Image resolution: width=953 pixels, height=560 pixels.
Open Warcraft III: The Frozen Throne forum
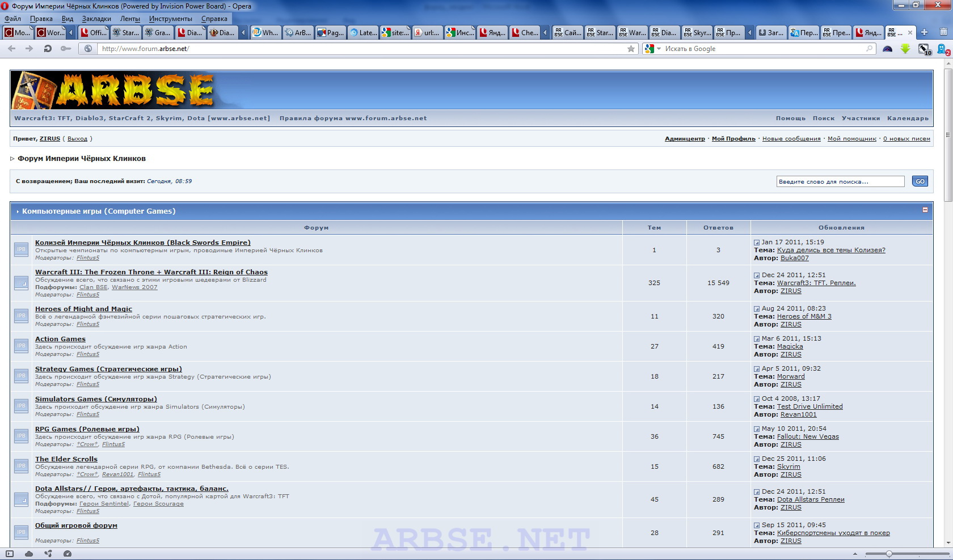[x=151, y=272]
